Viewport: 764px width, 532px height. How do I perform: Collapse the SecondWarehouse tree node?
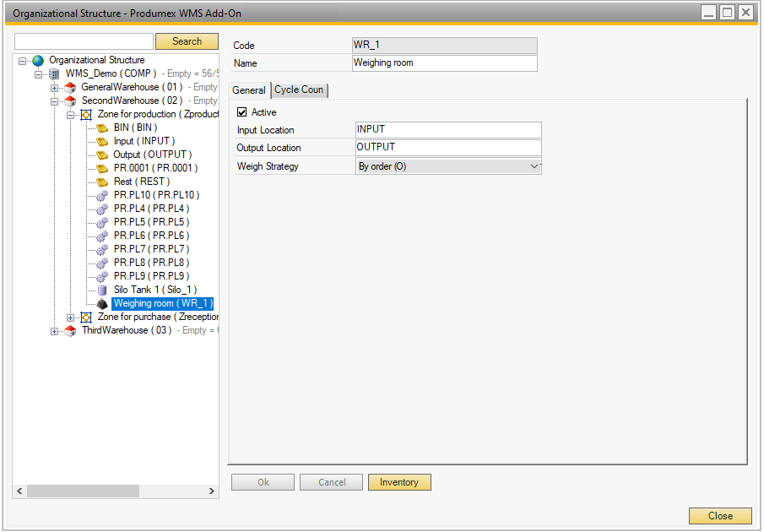point(55,101)
